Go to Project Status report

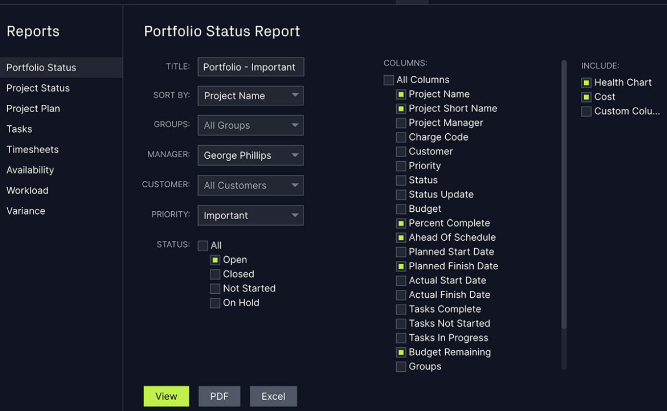click(38, 89)
